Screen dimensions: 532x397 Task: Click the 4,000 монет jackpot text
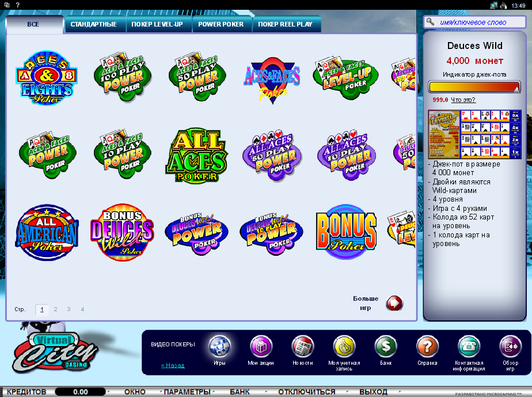[x=474, y=61]
